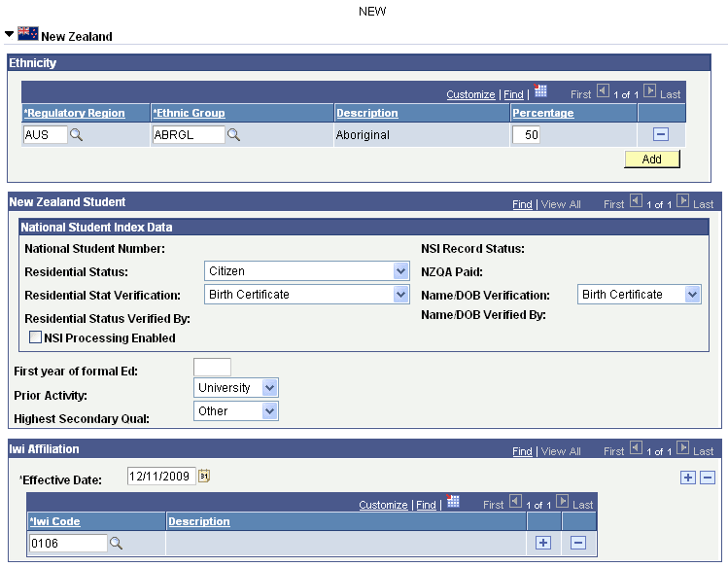Click the Iwi Code field with 0106
The image size is (728, 567).
click(68, 543)
